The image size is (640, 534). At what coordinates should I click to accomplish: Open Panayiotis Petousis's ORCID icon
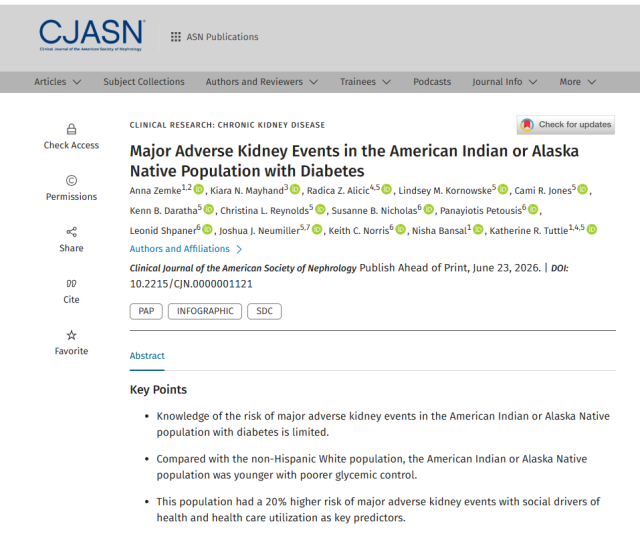click(533, 209)
